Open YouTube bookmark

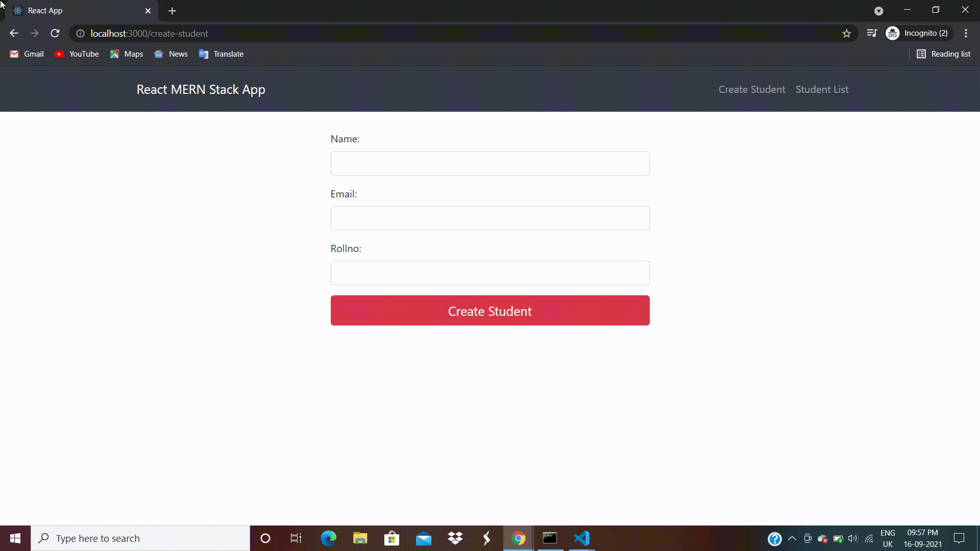pos(77,54)
